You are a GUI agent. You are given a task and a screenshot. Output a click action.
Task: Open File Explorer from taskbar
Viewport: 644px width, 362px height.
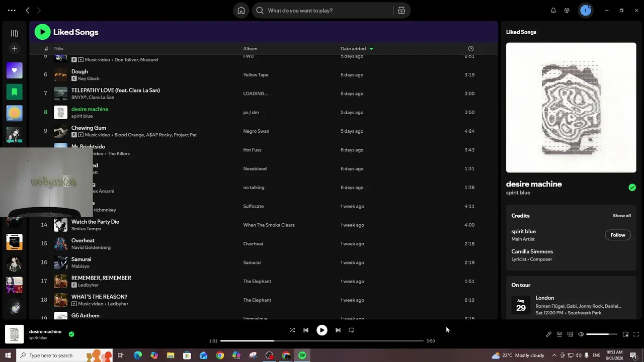point(171,355)
